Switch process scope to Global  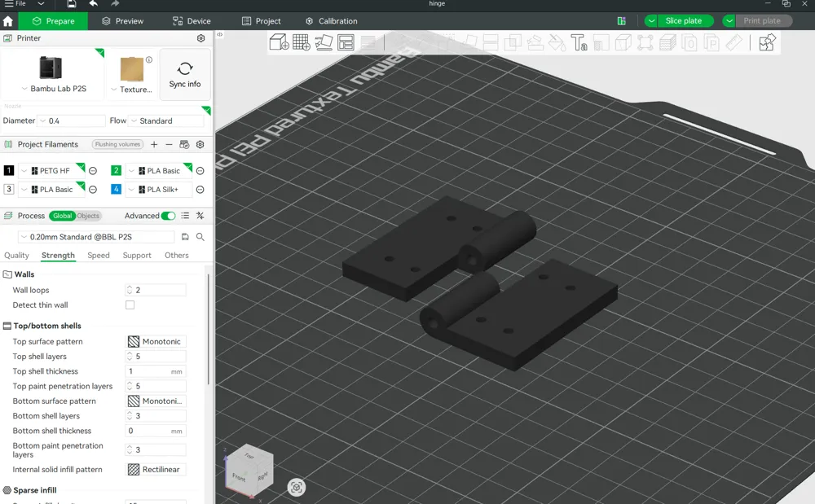(62, 216)
